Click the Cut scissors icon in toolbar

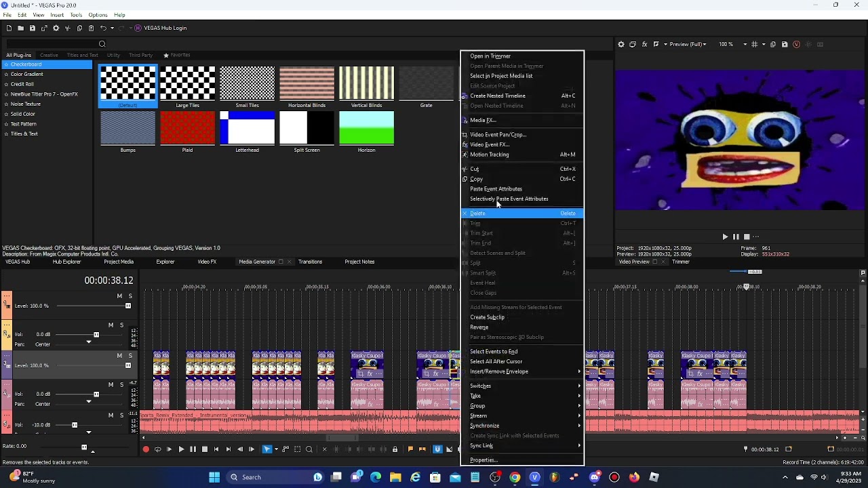coord(68,28)
